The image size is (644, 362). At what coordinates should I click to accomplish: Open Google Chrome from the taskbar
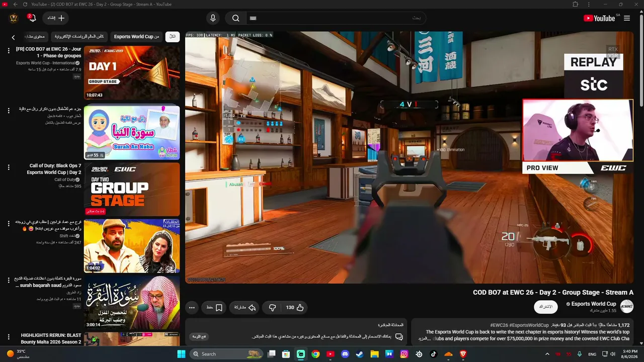(x=315, y=354)
